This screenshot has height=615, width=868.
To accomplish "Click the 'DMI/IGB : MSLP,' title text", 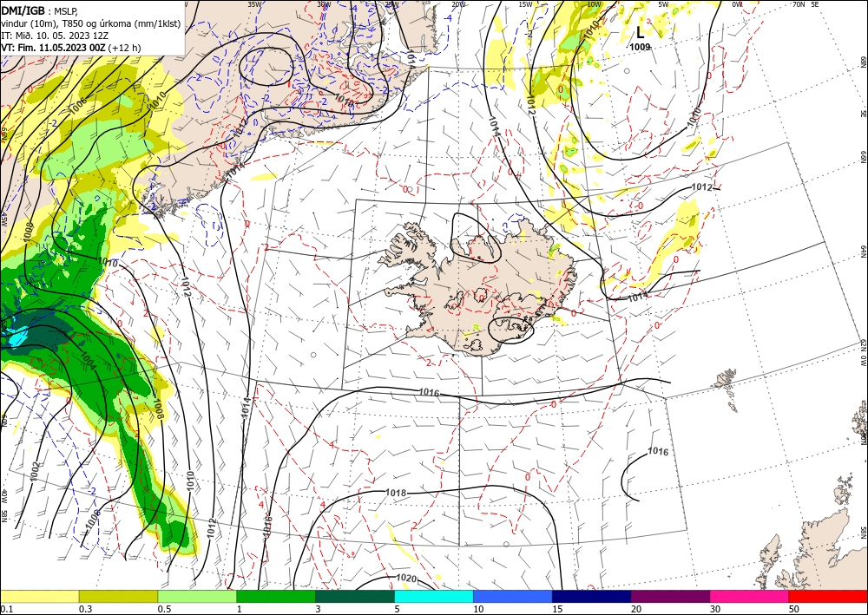I will click(40, 10).
